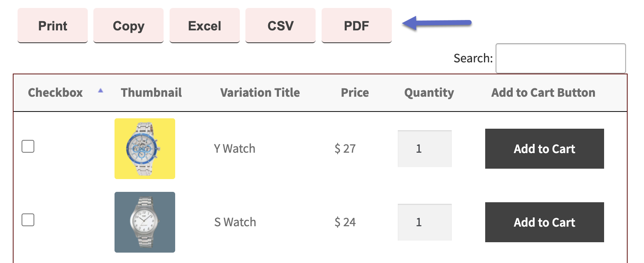Click the Add to Cart Button column header
644x263 pixels.
(x=543, y=92)
